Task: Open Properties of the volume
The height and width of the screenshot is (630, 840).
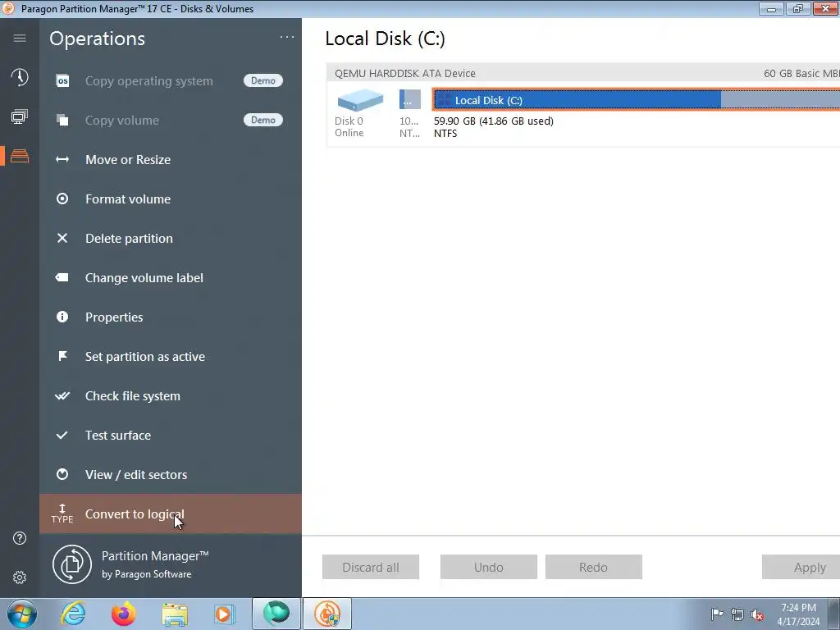Action: click(171, 317)
